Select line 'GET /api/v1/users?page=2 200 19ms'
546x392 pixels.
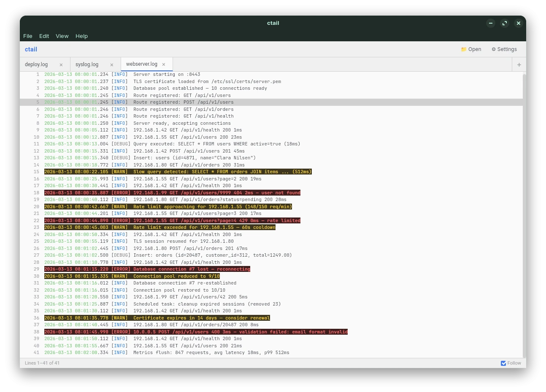271,179
